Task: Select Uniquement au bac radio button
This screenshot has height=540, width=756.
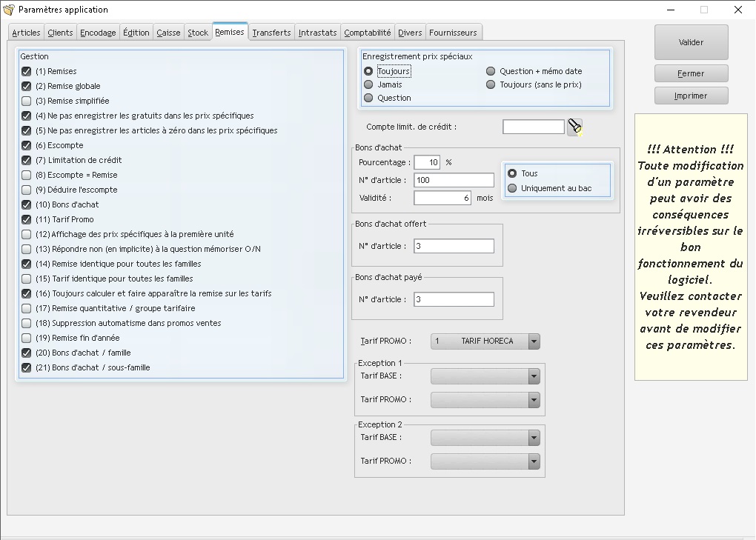Action: coord(512,188)
